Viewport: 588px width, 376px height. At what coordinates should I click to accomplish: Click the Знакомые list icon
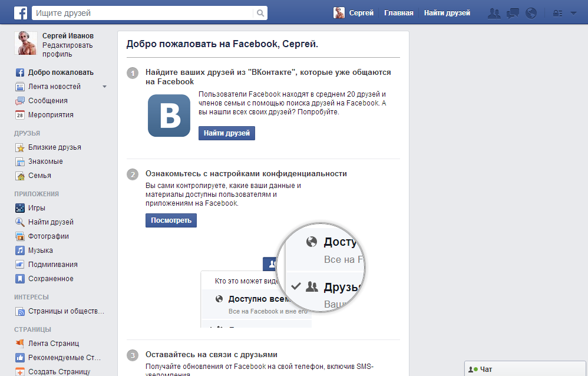pyautogui.click(x=20, y=161)
